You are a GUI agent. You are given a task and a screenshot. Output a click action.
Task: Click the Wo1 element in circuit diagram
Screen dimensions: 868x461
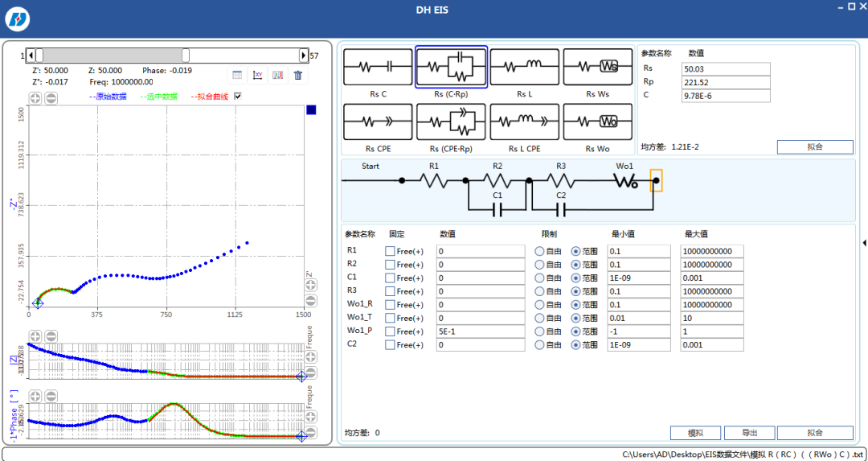625,180
